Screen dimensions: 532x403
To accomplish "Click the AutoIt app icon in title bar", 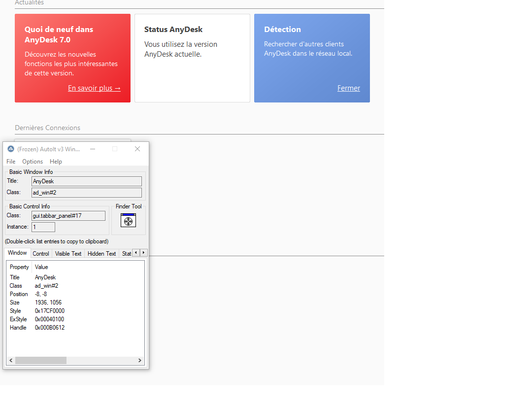I will [11, 149].
